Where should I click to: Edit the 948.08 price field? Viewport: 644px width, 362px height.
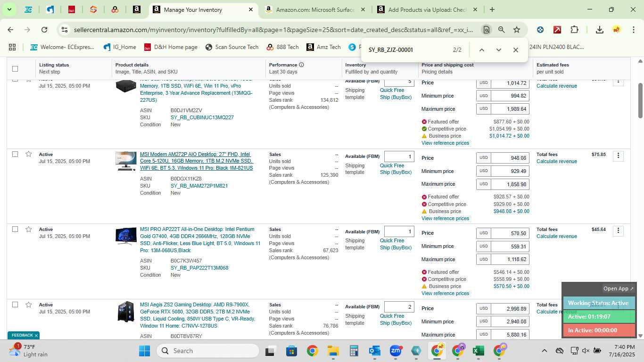pos(510,158)
